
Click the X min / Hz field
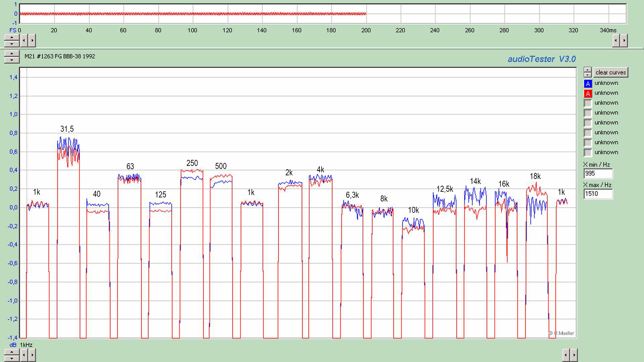point(598,174)
